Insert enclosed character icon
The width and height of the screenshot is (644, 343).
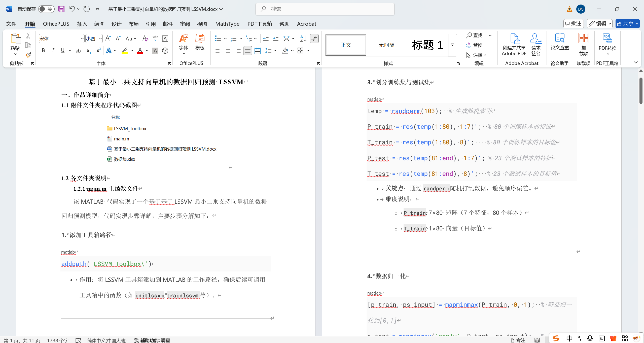(x=165, y=51)
